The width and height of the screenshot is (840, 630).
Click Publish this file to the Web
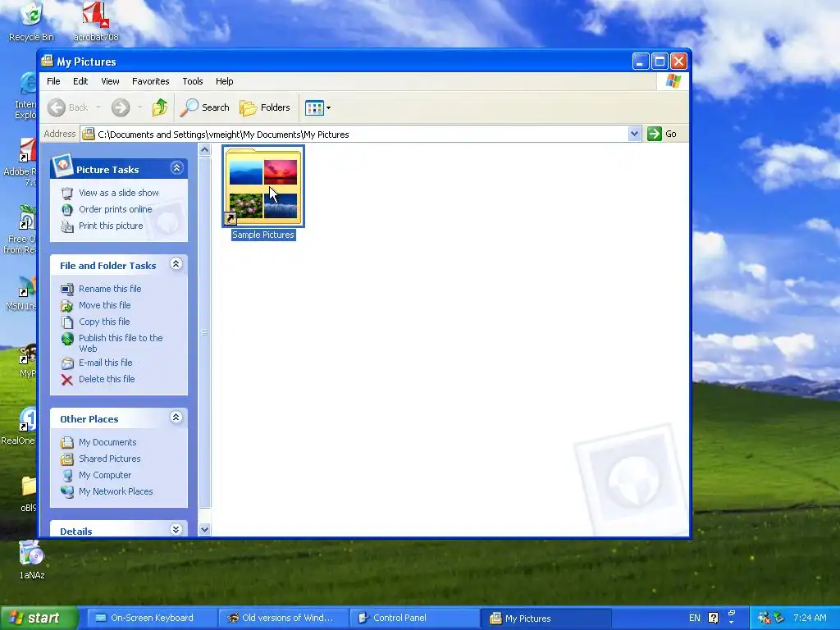coord(121,344)
